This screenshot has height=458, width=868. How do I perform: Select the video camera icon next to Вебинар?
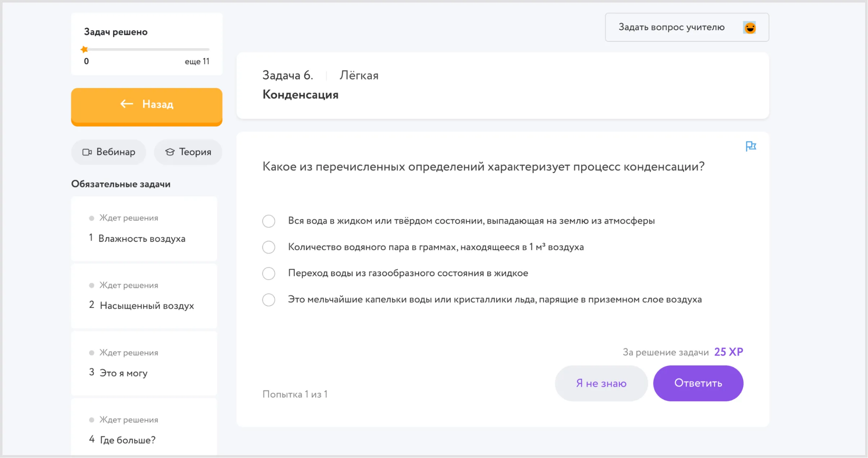tap(87, 152)
